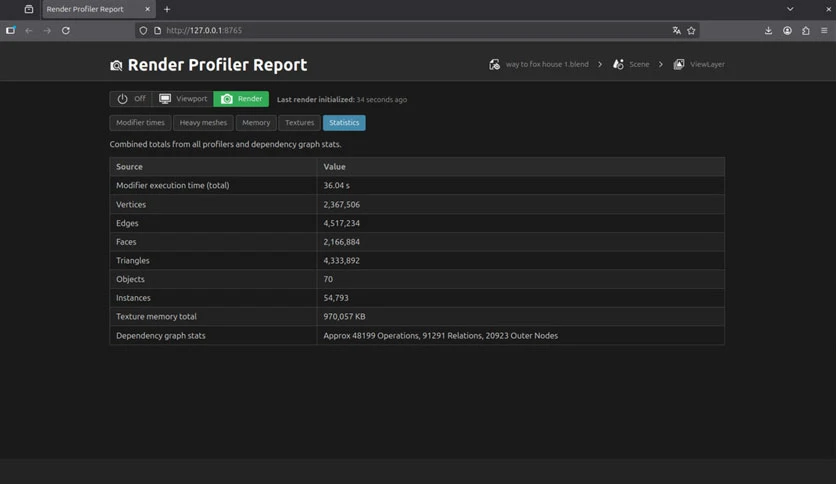The image size is (836, 484).
Task: Click the translate page icon in address bar
Action: click(677, 30)
